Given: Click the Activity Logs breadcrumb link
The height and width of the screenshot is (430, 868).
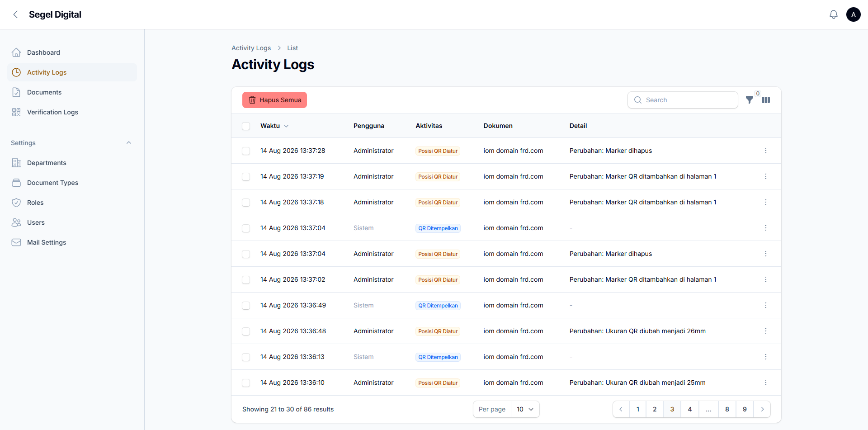Looking at the screenshot, I should coord(251,48).
